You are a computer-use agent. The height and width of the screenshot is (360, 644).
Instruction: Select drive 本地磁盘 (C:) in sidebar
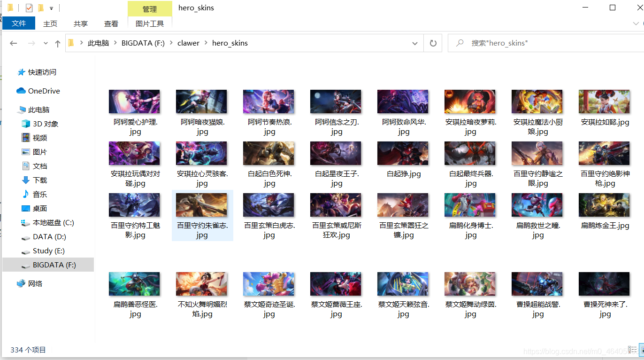[48, 222]
